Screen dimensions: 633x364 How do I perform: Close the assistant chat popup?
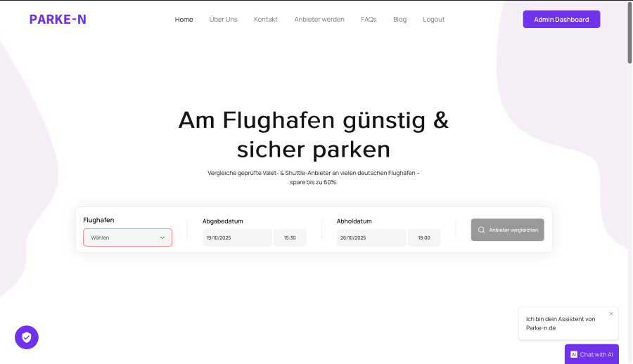pyautogui.click(x=611, y=313)
